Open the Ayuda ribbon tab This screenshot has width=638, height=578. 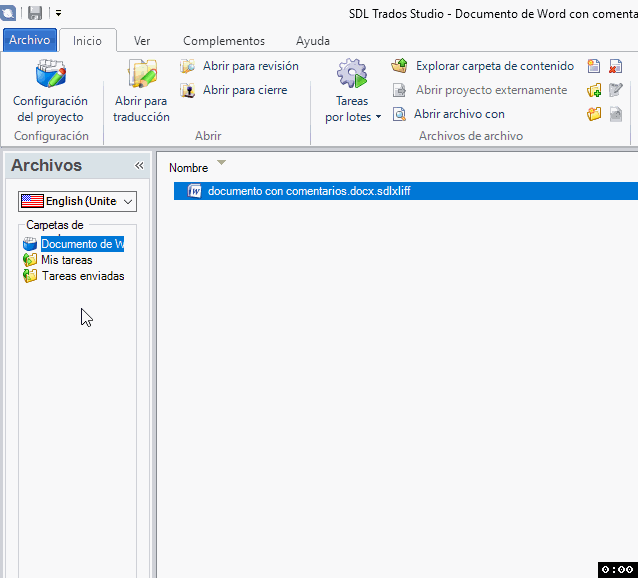312,41
